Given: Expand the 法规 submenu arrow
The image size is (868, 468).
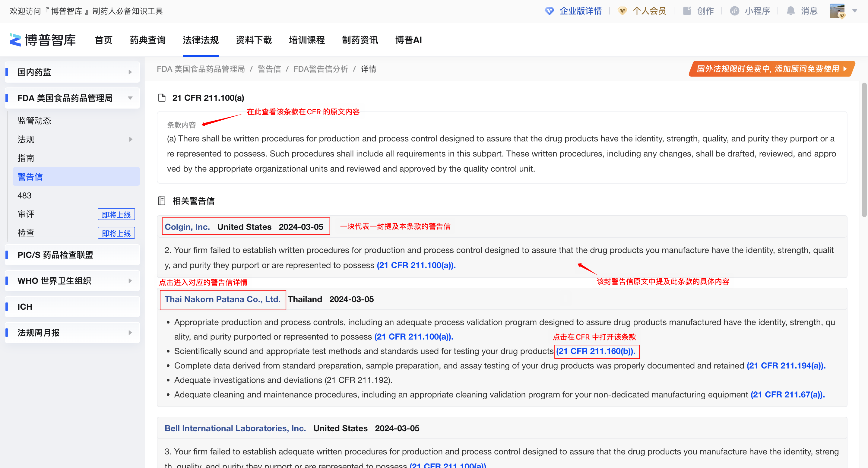Looking at the screenshot, I should pyautogui.click(x=131, y=139).
